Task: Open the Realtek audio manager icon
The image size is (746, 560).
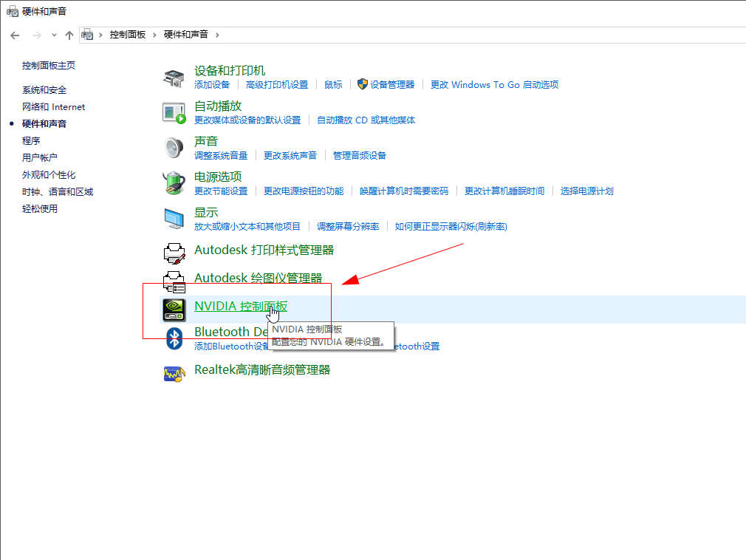Action: [x=174, y=374]
